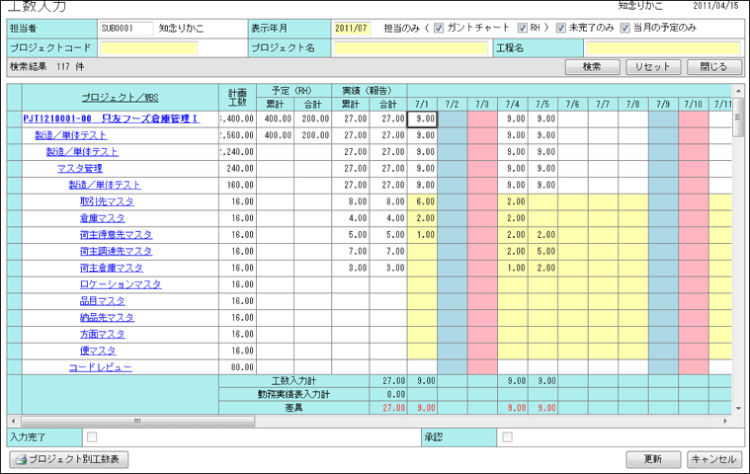
Task: Open the マスタ管理 WBS link
Action: (79, 168)
